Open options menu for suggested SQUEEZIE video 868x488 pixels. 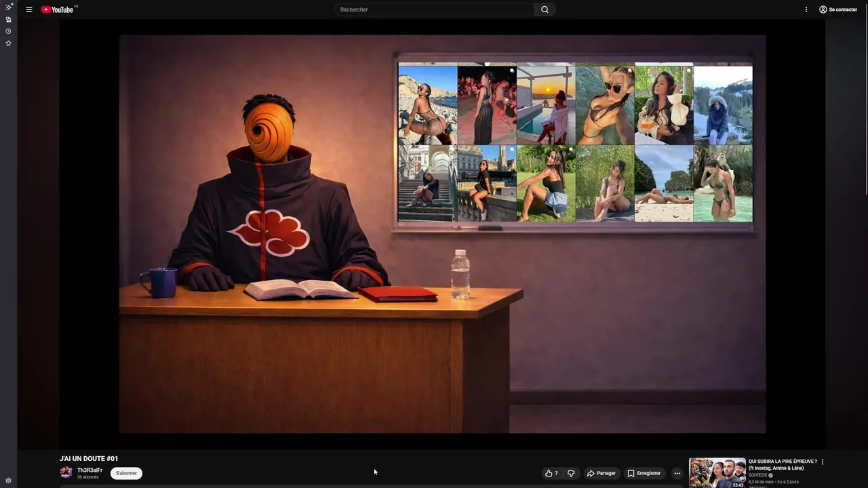point(823,462)
